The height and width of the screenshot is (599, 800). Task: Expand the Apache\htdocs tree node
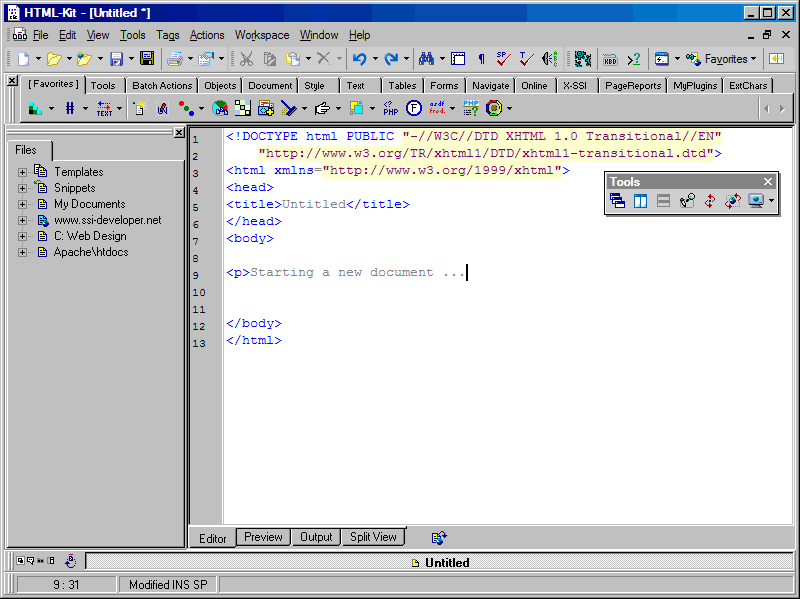tap(22, 253)
